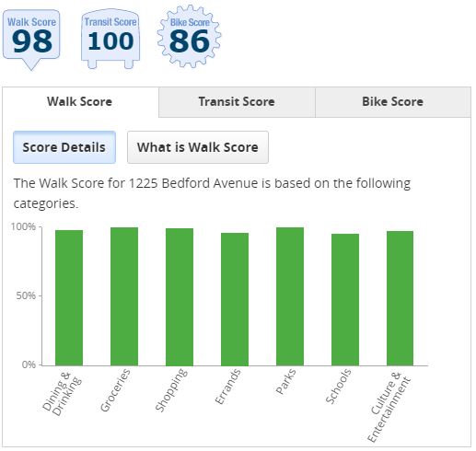Screen dimensions: 476x451
Task: Select the Score Details button
Action: click(64, 147)
